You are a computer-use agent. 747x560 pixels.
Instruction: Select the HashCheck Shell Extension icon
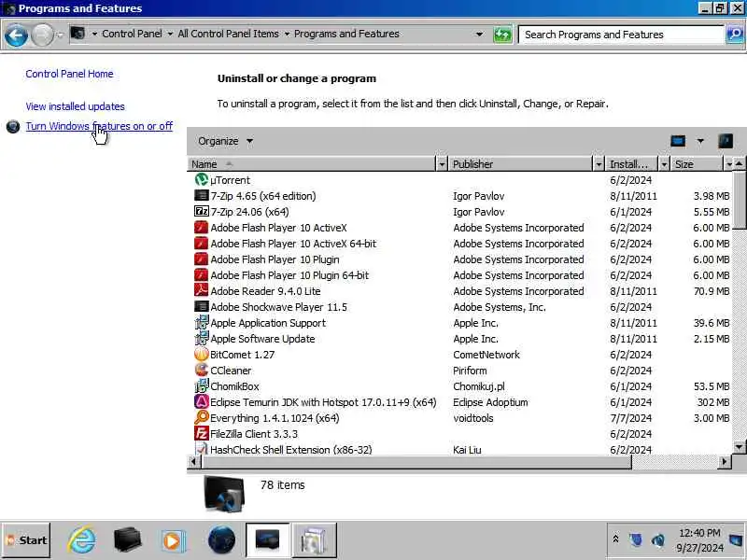click(202, 449)
